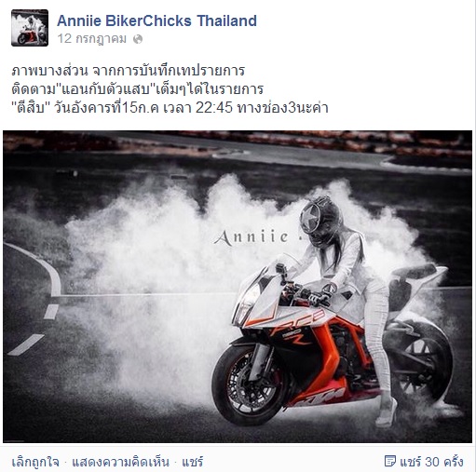Click แสดงความคิดเห็น to comment
The width and height of the screenshot is (476, 472).
121,462
